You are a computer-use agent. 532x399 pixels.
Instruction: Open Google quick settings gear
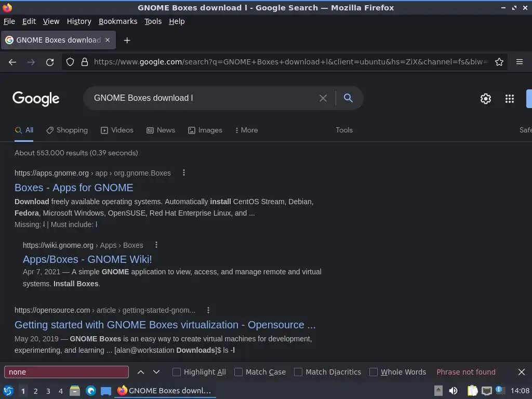pyautogui.click(x=486, y=99)
